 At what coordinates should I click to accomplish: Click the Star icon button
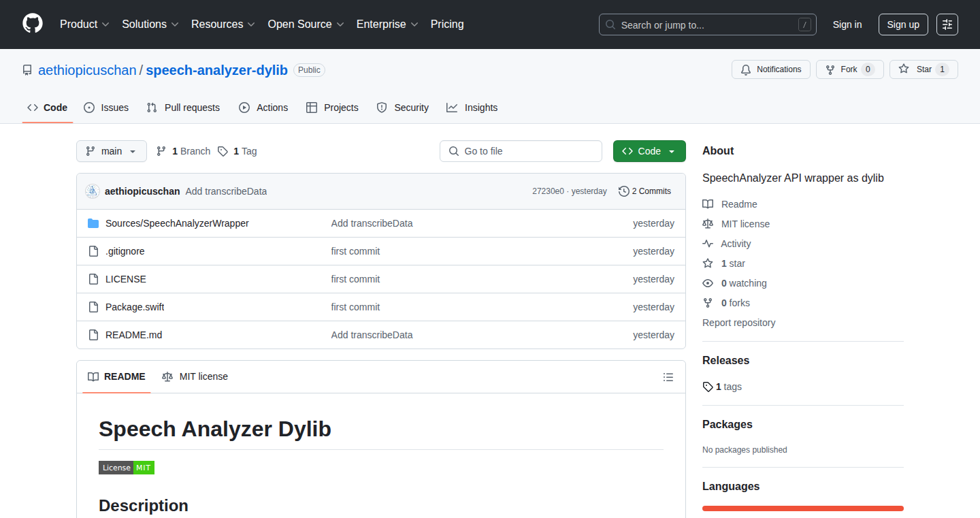[x=904, y=69]
